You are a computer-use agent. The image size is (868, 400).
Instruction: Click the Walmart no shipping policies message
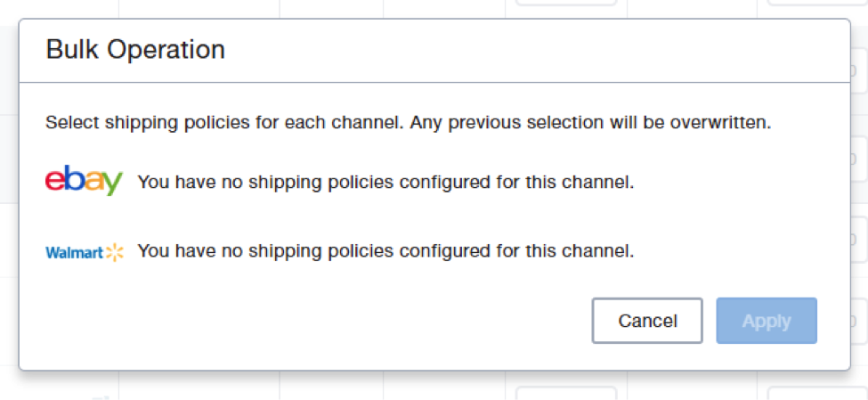385,251
